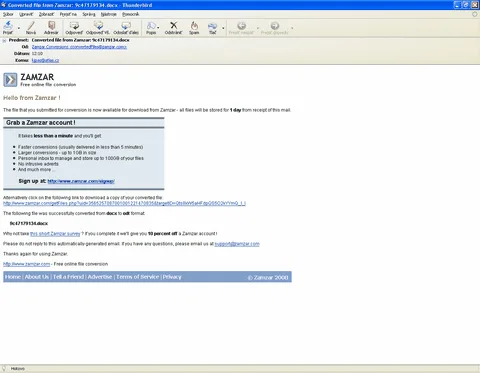This screenshot has height=373, width=480.
Task: Click Privacy in the footer bar
Action: 172,277
